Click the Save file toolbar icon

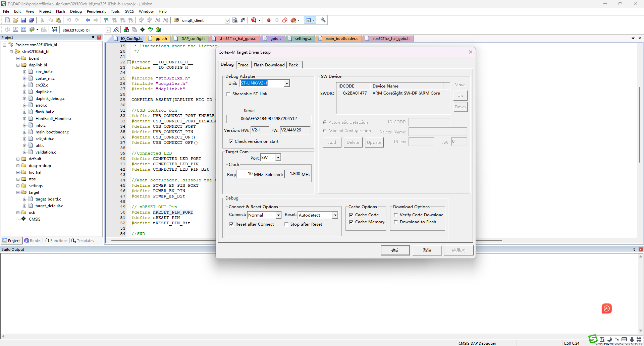[23, 20]
